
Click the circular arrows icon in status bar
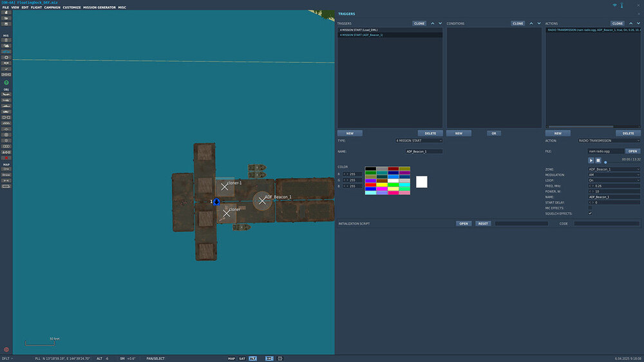280,359
